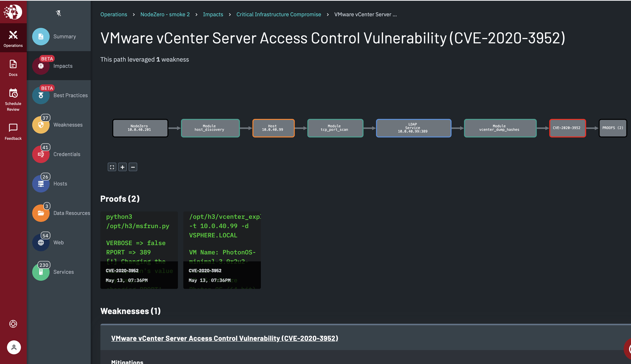
Task: Open the Summary section icon
Action: [x=41, y=36]
